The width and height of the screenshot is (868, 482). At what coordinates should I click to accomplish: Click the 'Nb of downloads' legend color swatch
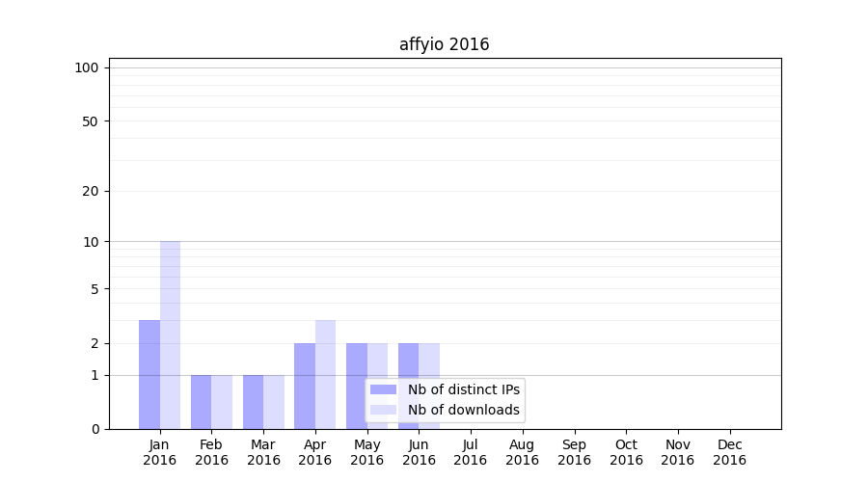(383, 410)
